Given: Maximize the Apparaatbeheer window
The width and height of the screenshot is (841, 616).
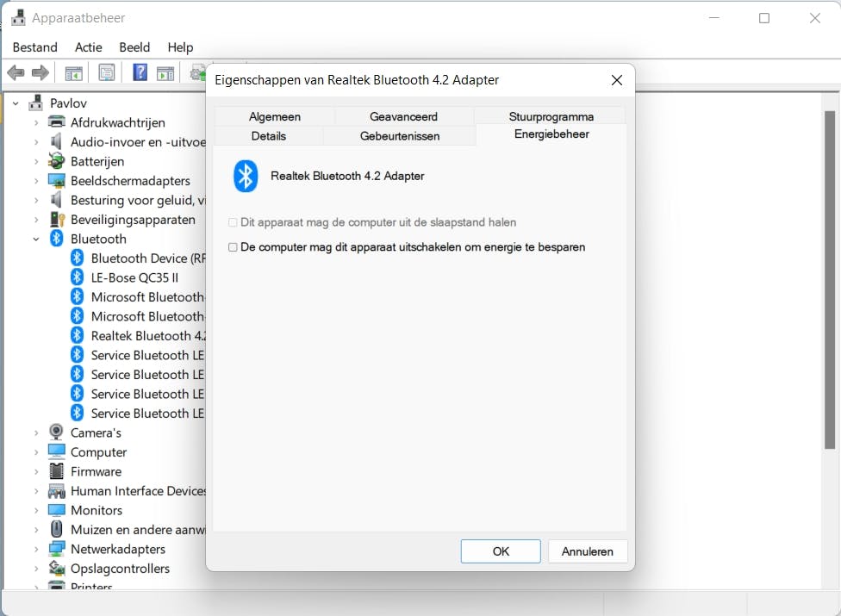Looking at the screenshot, I should coord(764,18).
